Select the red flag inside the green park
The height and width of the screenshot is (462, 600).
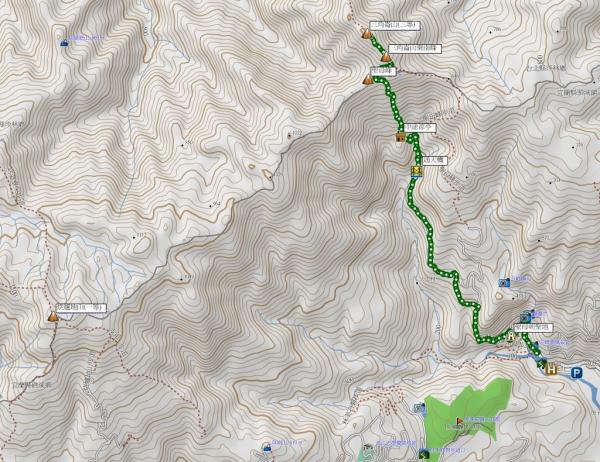(x=459, y=421)
